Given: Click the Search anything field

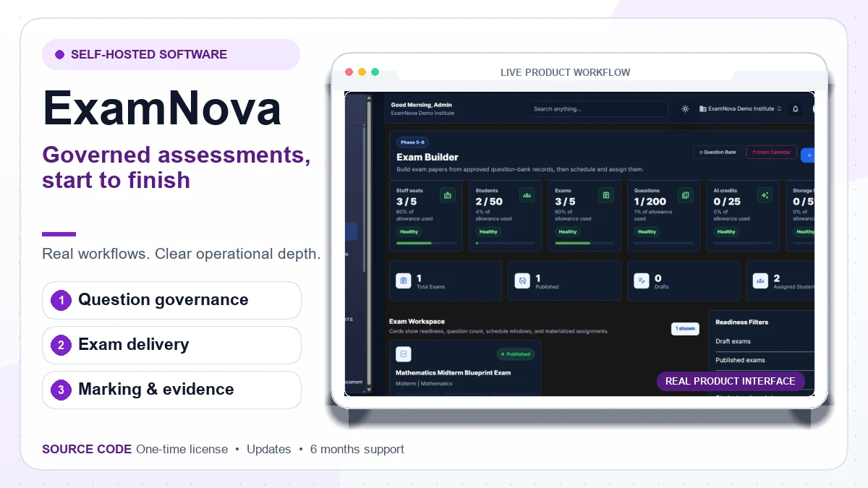Looking at the screenshot, I should 599,109.
